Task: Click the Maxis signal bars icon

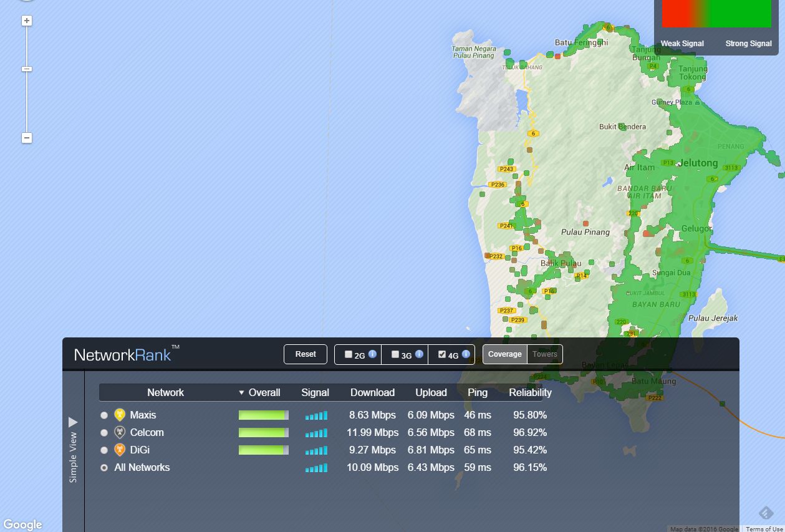Action: (x=316, y=415)
